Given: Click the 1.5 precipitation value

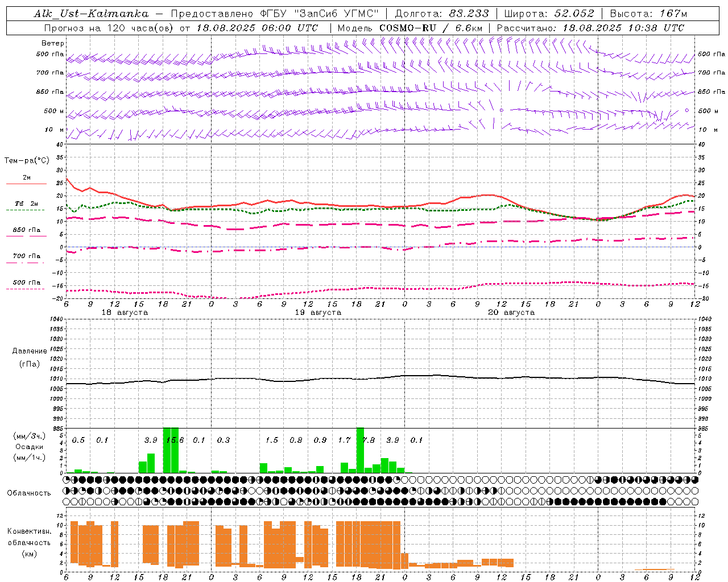Looking at the screenshot, I should (272, 440).
